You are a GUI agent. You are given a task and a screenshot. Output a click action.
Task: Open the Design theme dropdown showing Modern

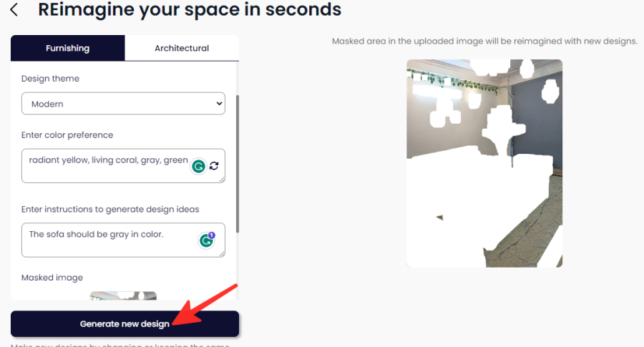point(123,104)
